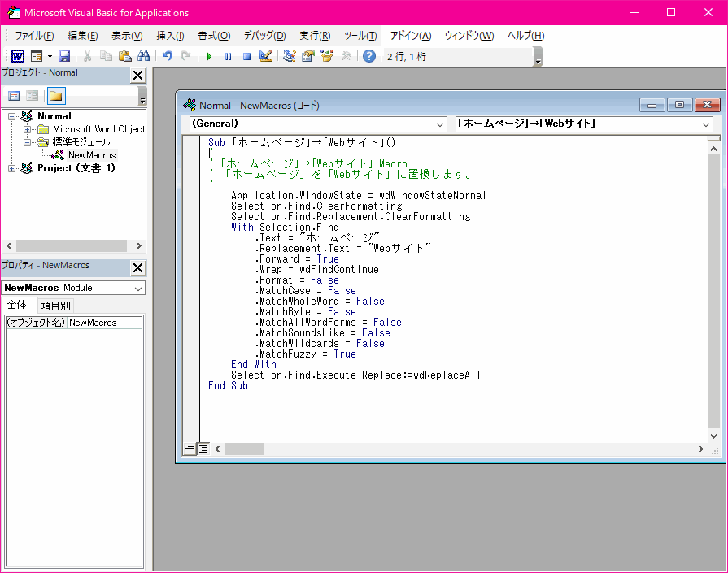The image size is (728, 573).
Task: Expand the Microsoft Word Object folder
Action: click(x=28, y=129)
